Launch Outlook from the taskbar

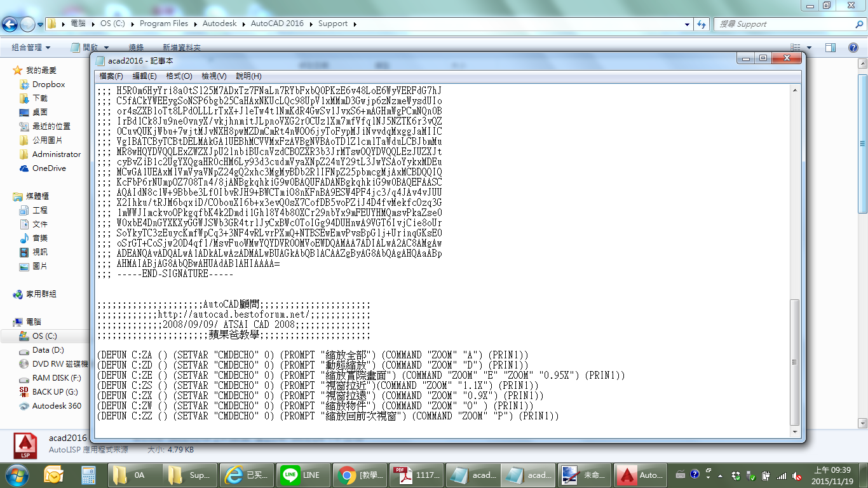click(54, 475)
